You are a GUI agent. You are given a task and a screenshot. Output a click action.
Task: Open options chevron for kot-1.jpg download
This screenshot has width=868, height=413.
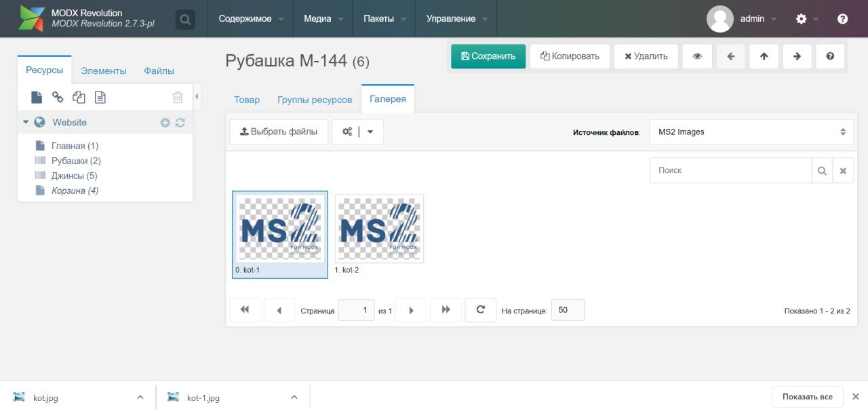pyautogui.click(x=294, y=397)
